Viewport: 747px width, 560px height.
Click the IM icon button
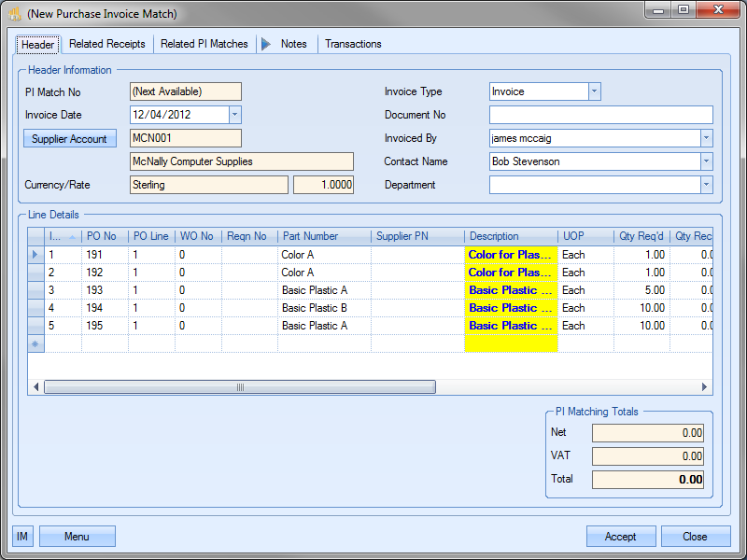point(22,537)
